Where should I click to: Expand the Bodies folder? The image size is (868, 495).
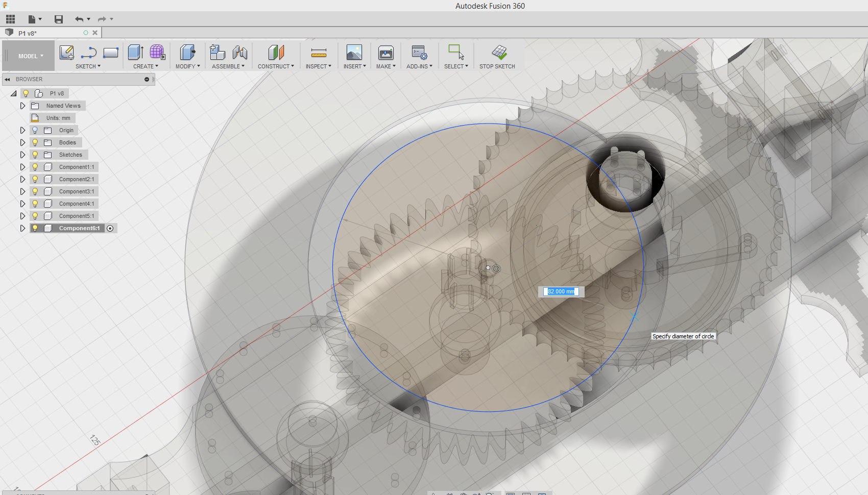tap(22, 142)
